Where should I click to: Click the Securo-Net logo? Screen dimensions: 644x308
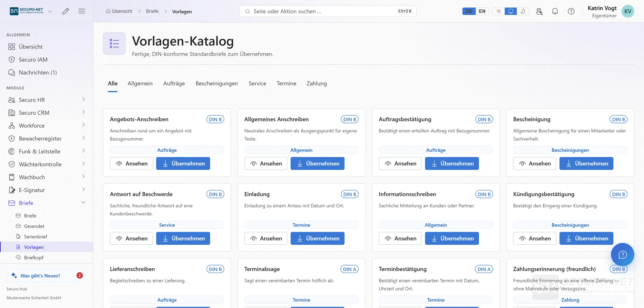pyautogui.click(x=27, y=11)
